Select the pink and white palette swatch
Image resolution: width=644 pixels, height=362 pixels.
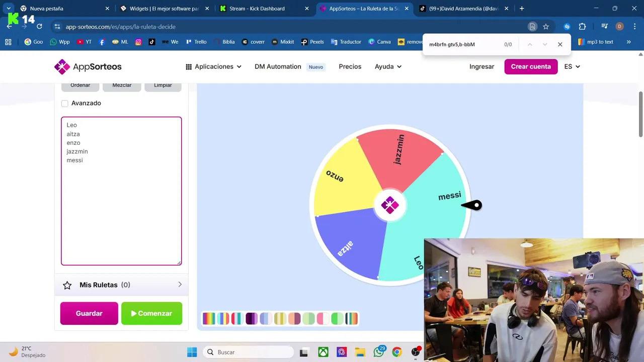pyautogui.click(x=323, y=318)
